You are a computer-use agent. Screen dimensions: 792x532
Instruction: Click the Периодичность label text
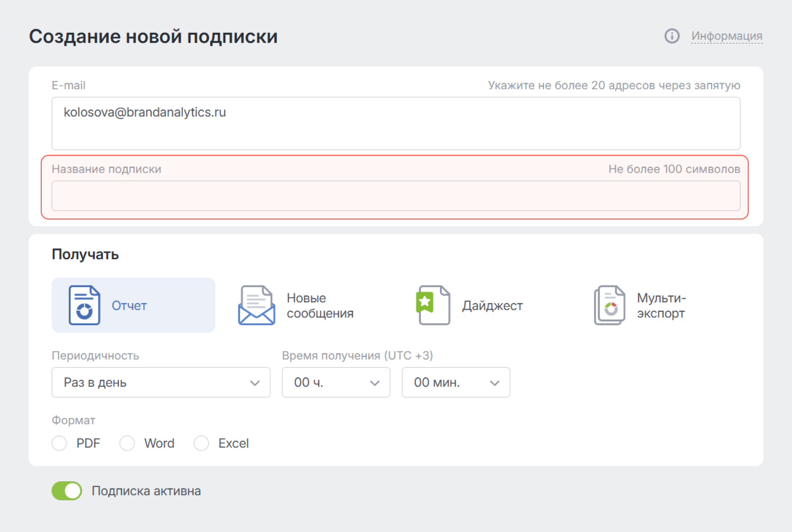[95, 356]
